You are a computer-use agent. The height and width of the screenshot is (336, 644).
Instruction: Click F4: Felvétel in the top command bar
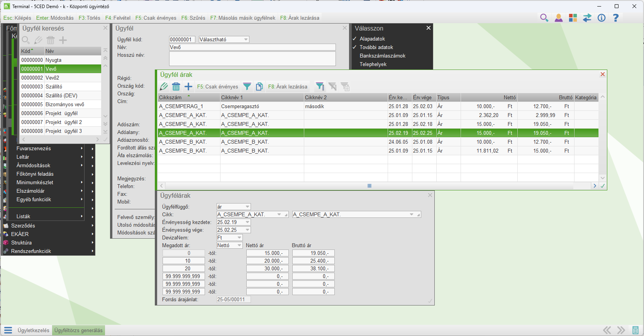[118, 18]
